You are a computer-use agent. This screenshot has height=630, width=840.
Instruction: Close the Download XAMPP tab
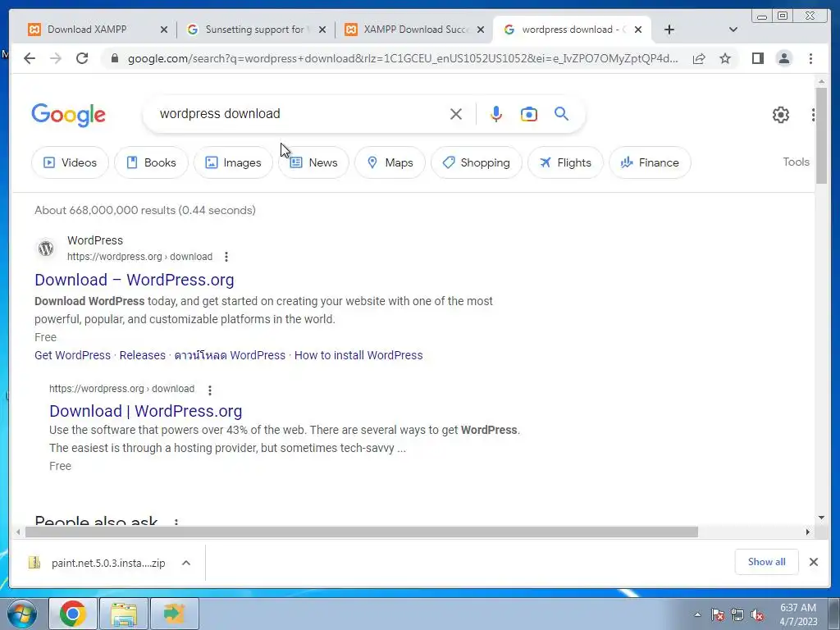pos(164,30)
